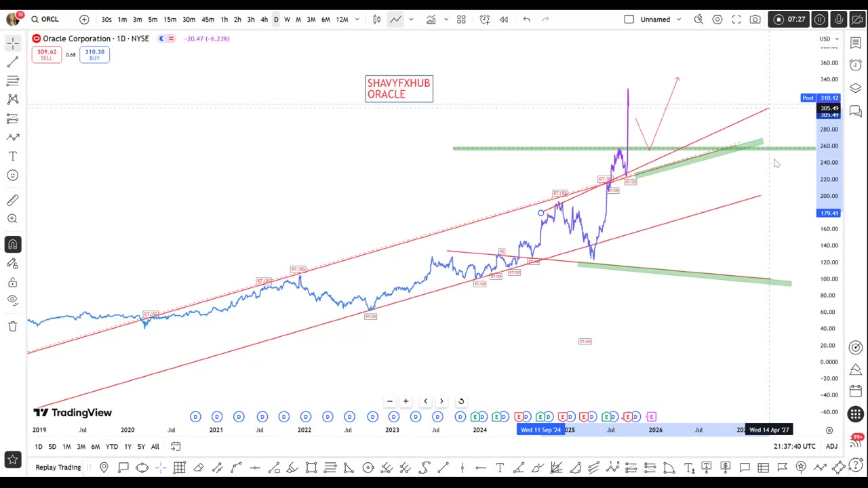Toggle the recording webcam off icon

[x=857, y=19]
